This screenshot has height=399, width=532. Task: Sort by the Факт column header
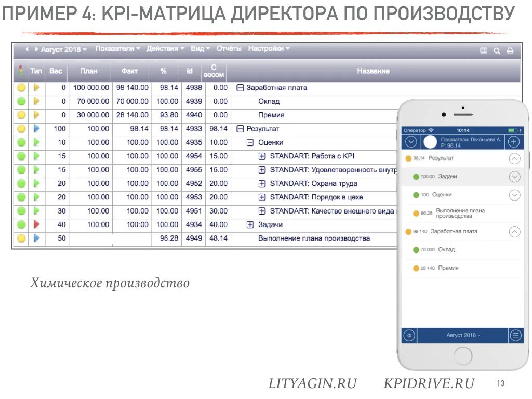click(x=129, y=71)
